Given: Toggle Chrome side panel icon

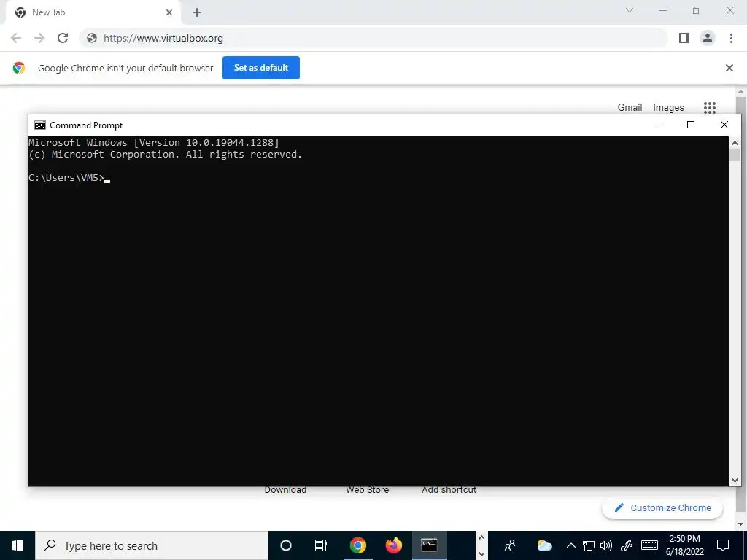Looking at the screenshot, I should pos(684,38).
